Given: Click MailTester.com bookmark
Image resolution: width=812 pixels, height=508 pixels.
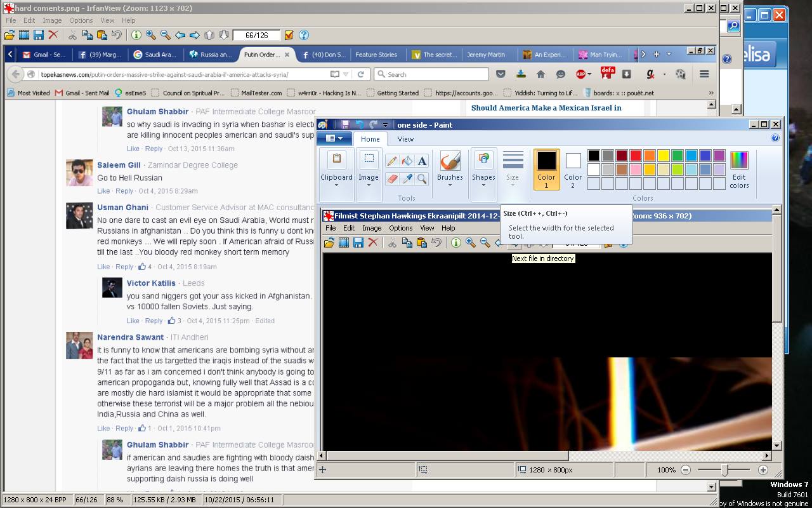Looking at the screenshot, I should (256, 93).
